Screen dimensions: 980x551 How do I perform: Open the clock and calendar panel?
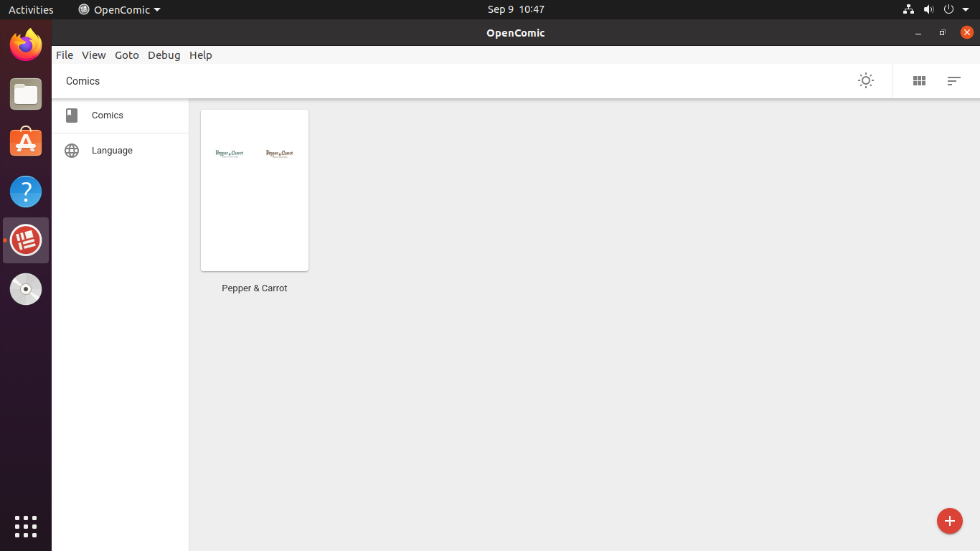coord(516,9)
